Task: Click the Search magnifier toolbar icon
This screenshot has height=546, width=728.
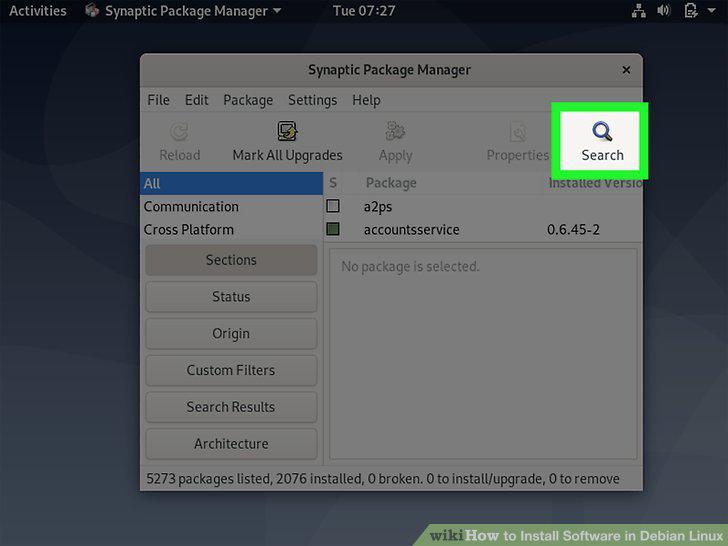Action: coord(602,131)
